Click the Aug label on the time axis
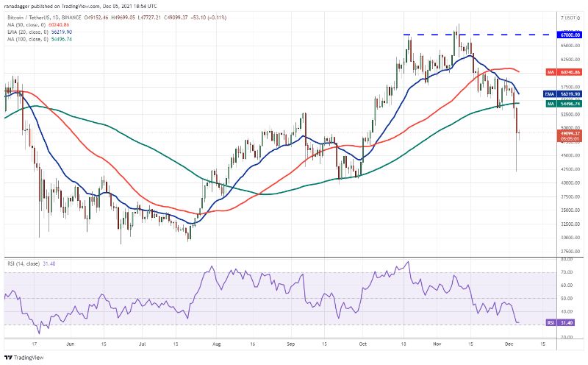Screen dimensions: 588x365 coord(216,343)
